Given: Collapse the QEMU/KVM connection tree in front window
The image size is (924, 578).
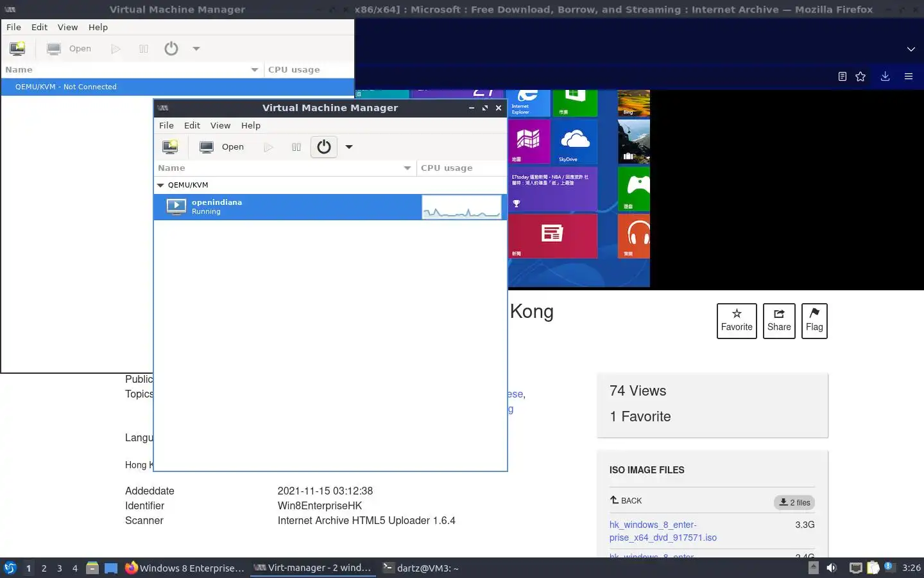Looking at the screenshot, I should click(160, 185).
